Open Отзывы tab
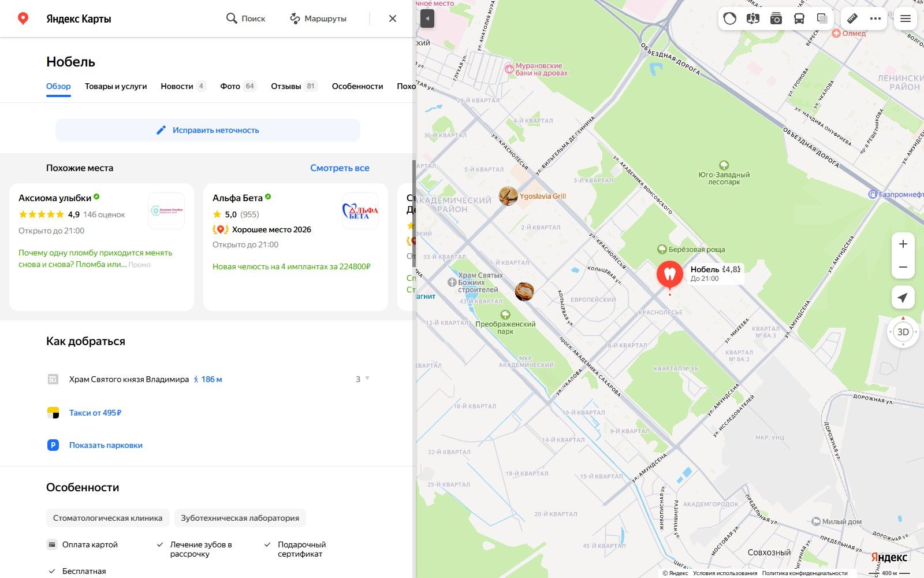The image size is (924, 578). 294,86
